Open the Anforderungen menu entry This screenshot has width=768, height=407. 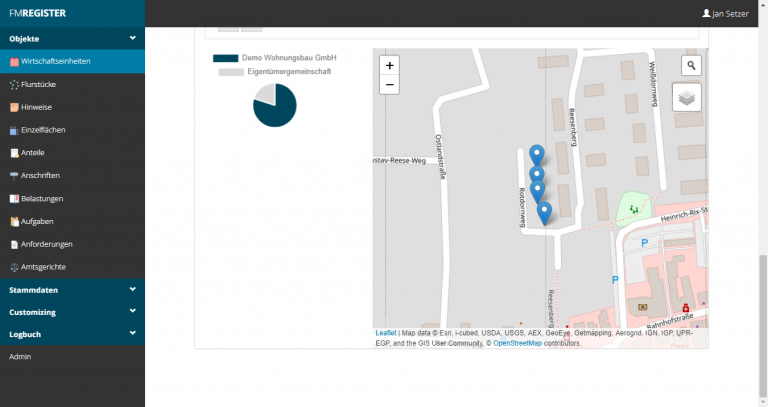click(x=72, y=244)
